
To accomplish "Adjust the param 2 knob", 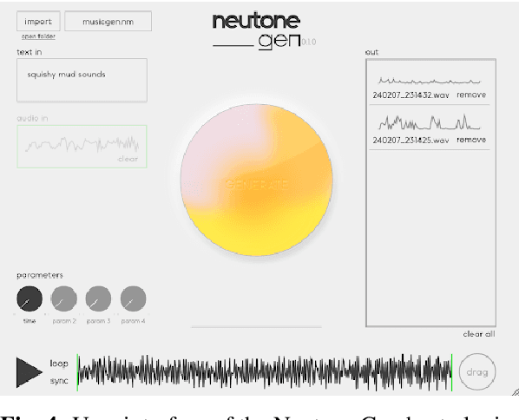I will 64,299.
